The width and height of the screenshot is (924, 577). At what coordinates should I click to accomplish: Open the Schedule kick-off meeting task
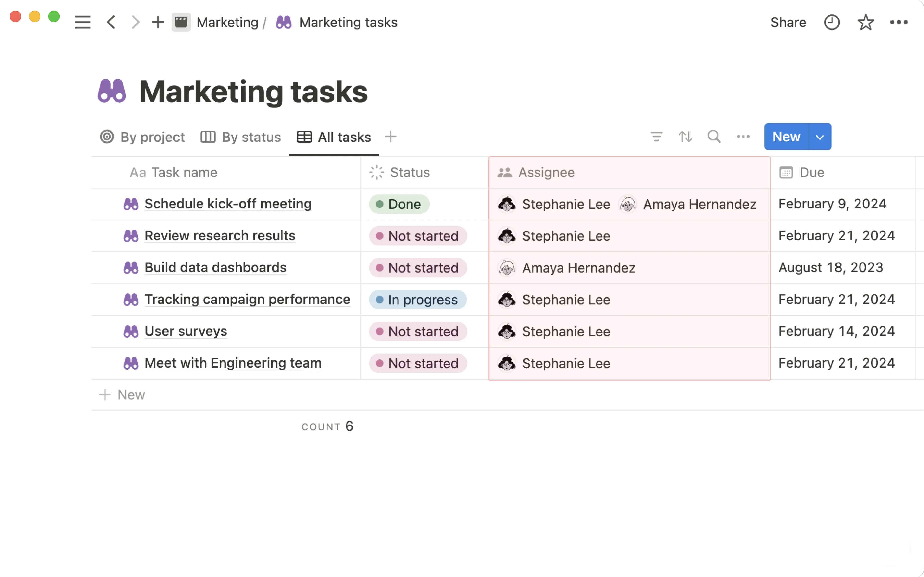point(228,204)
